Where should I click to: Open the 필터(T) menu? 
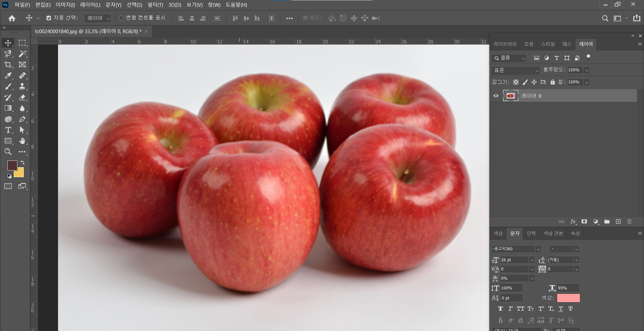point(155,5)
